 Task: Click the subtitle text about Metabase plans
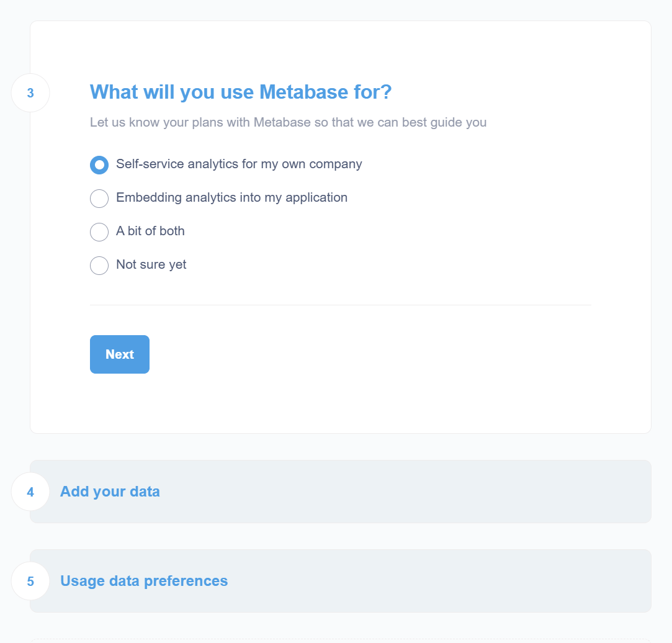pyautogui.click(x=288, y=122)
